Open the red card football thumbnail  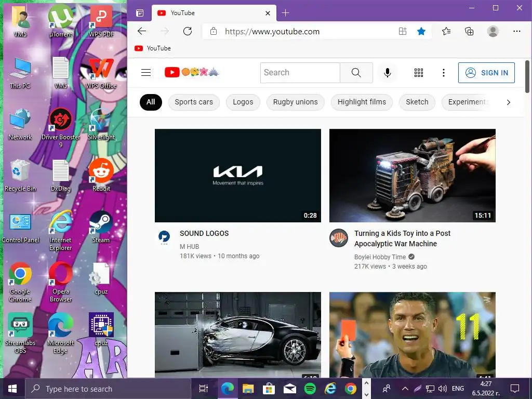pyautogui.click(x=412, y=335)
